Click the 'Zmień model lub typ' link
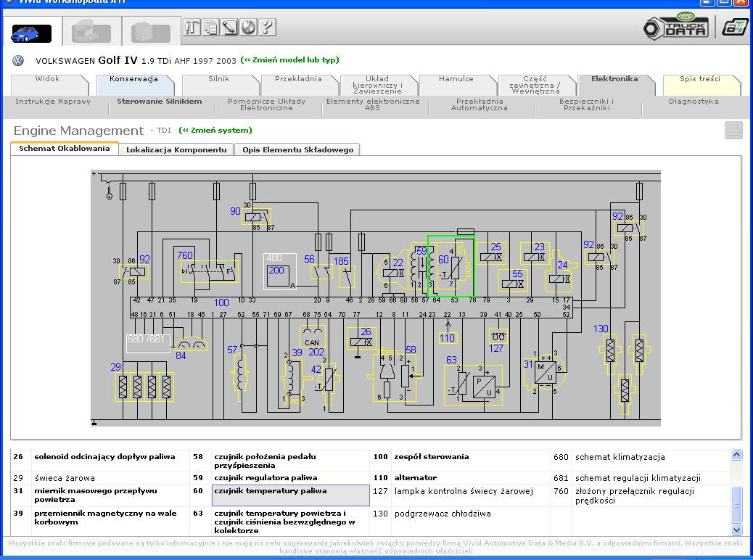This screenshot has width=753, height=560. click(290, 60)
